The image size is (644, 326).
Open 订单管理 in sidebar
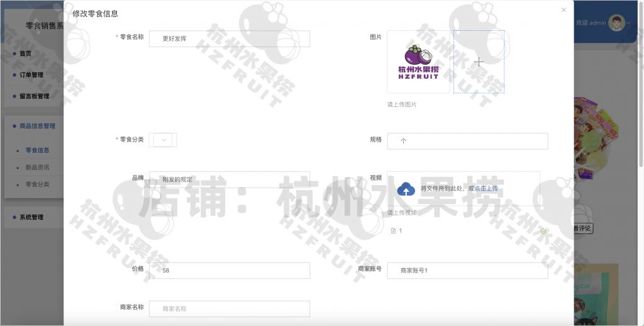pyautogui.click(x=31, y=75)
